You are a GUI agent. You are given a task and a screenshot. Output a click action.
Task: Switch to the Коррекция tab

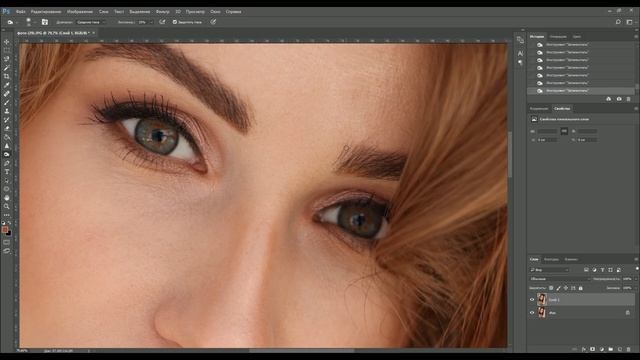[539, 109]
